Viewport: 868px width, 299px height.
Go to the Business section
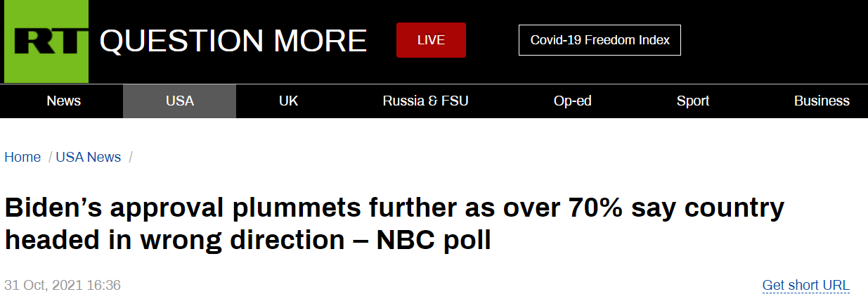point(821,101)
